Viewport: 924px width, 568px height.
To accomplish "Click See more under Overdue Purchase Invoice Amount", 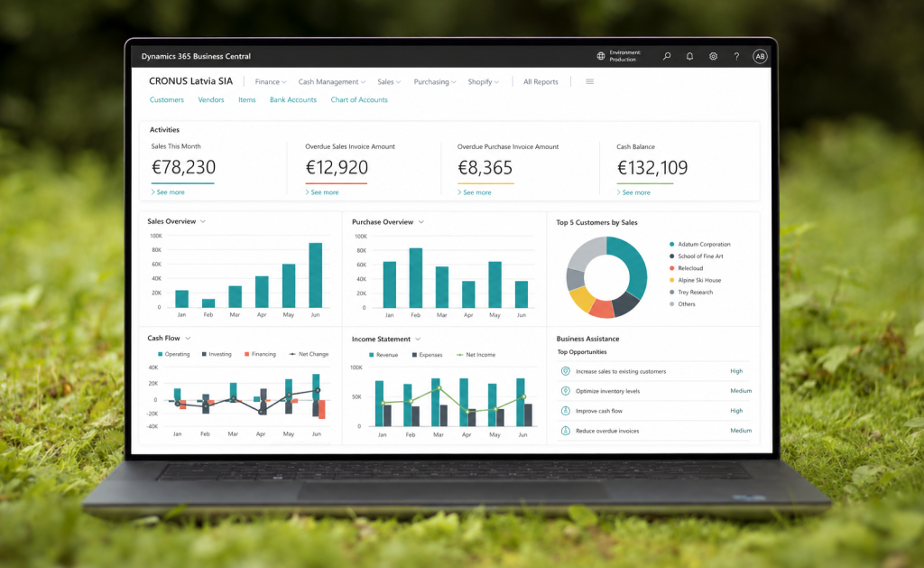I will 475,192.
